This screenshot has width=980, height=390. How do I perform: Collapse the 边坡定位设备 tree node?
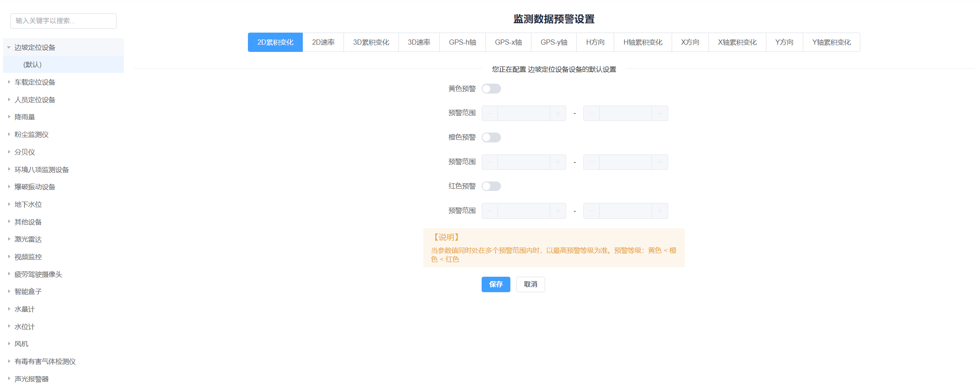pyautogui.click(x=9, y=48)
